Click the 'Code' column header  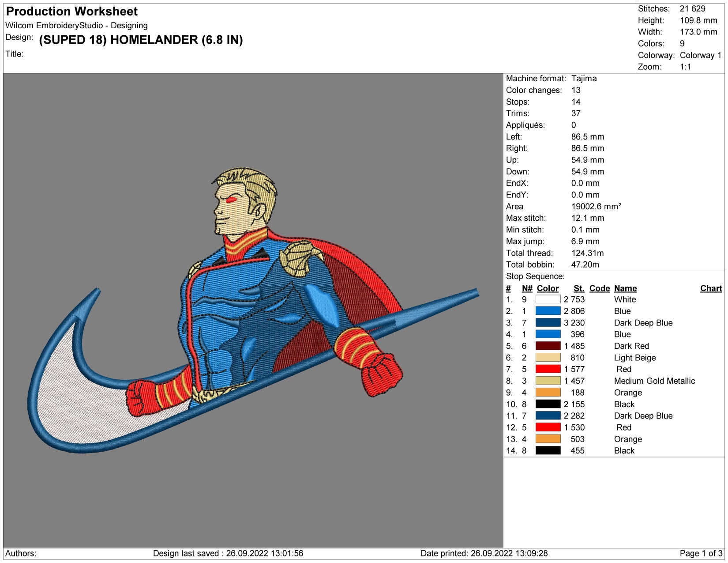tap(600, 288)
